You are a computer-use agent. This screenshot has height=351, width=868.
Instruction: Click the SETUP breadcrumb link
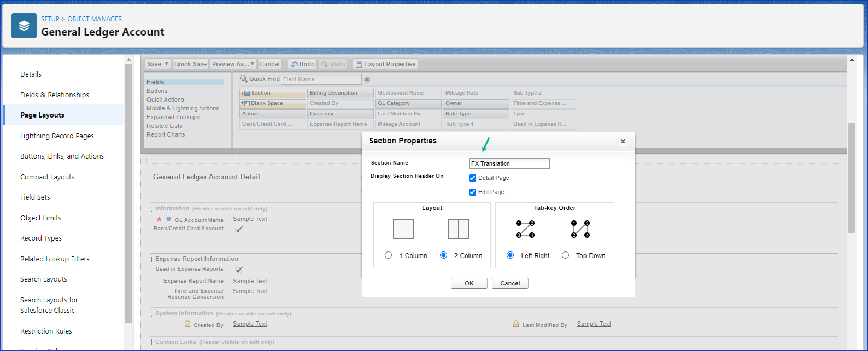(50, 19)
